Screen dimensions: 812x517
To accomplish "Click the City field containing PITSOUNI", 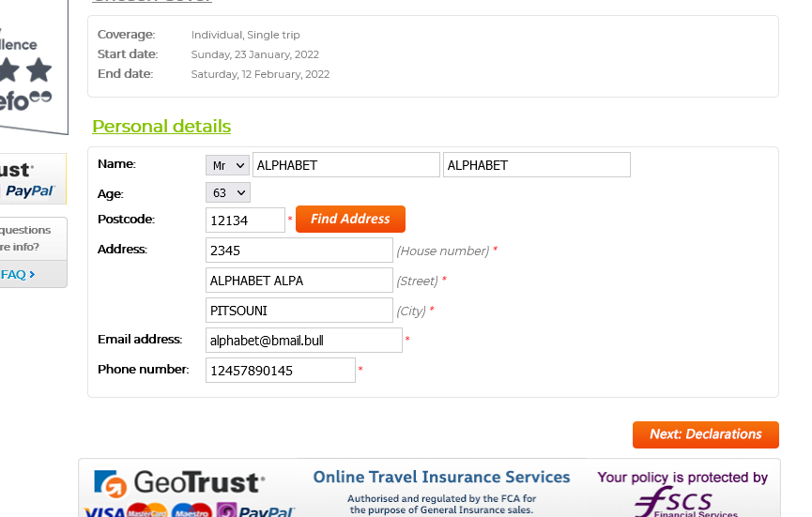I will 299,310.
